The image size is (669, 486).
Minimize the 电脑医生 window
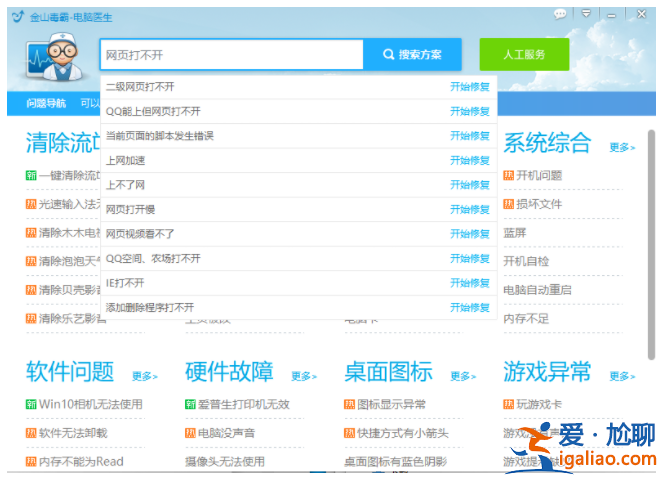(612, 15)
